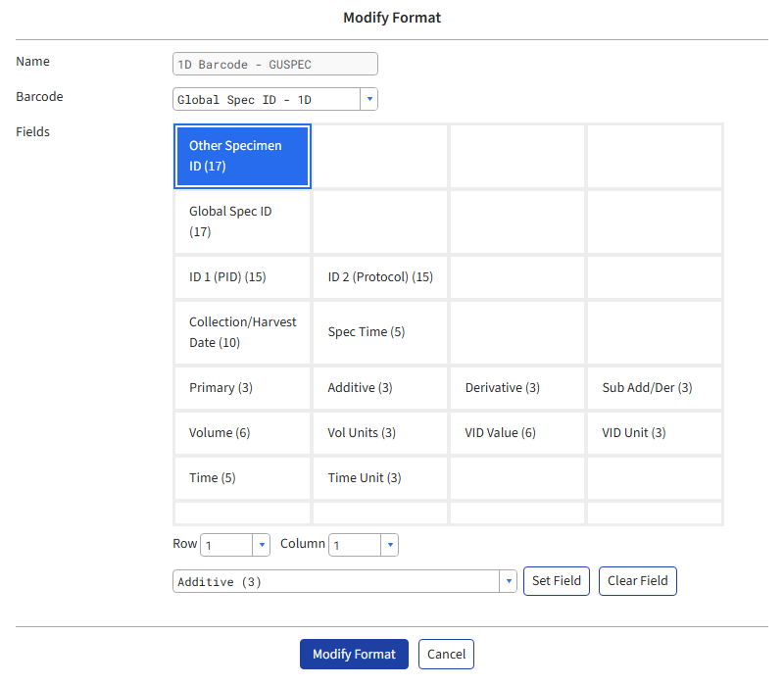
Task: Select the Volume (6) cell
Action: point(242,433)
